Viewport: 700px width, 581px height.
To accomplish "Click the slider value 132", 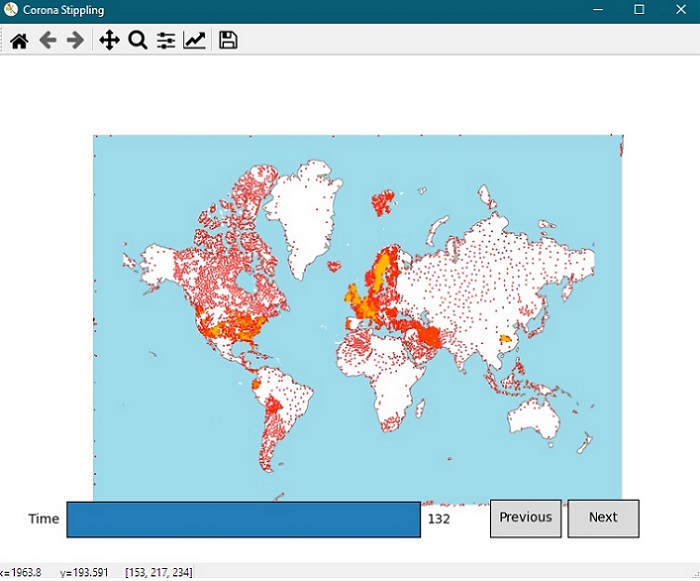I will 439,519.
